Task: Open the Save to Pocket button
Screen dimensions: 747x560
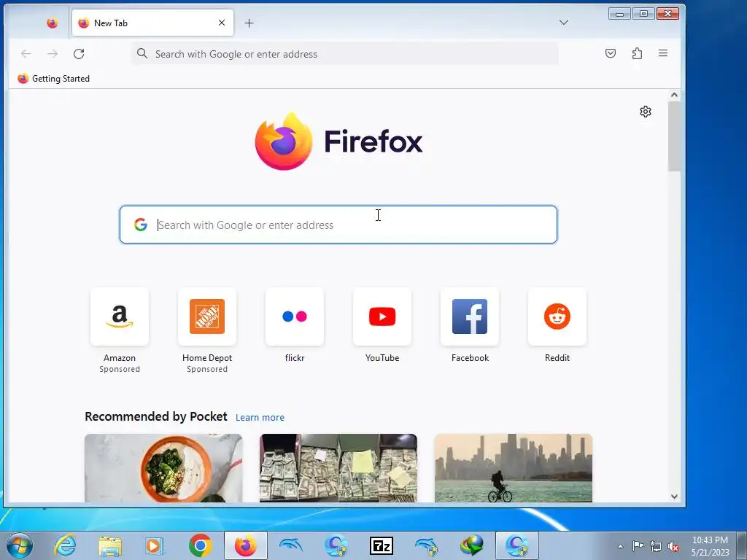Action: [x=611, y=53]
